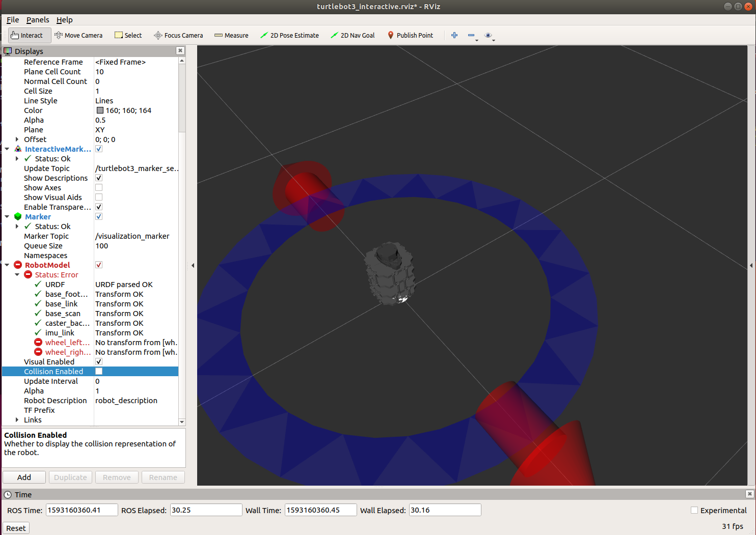Select the Publish Point tool
The image size is (756, 535).
(411, 35)
